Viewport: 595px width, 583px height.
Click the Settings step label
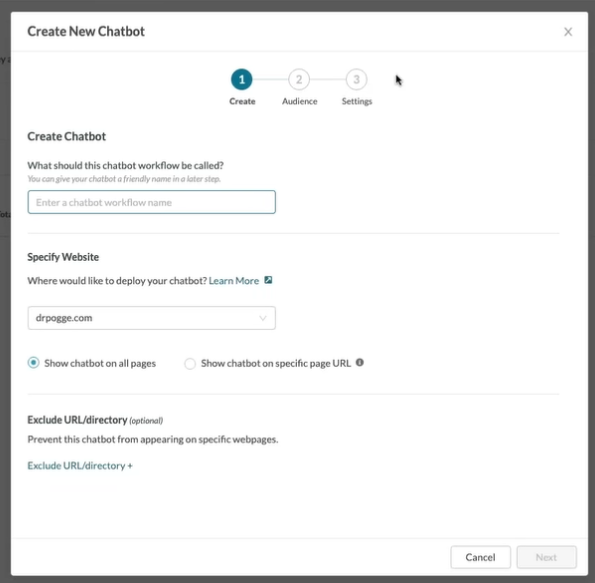click(x=357, y=101)
